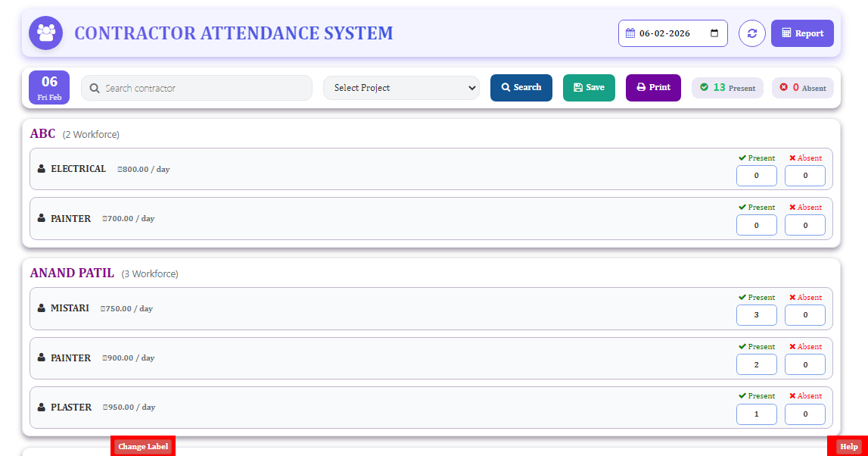The height and width of the screenshot is (456, 868).
Task: Click ELECTRICAL Present count field
Action: tap(756, 176)
